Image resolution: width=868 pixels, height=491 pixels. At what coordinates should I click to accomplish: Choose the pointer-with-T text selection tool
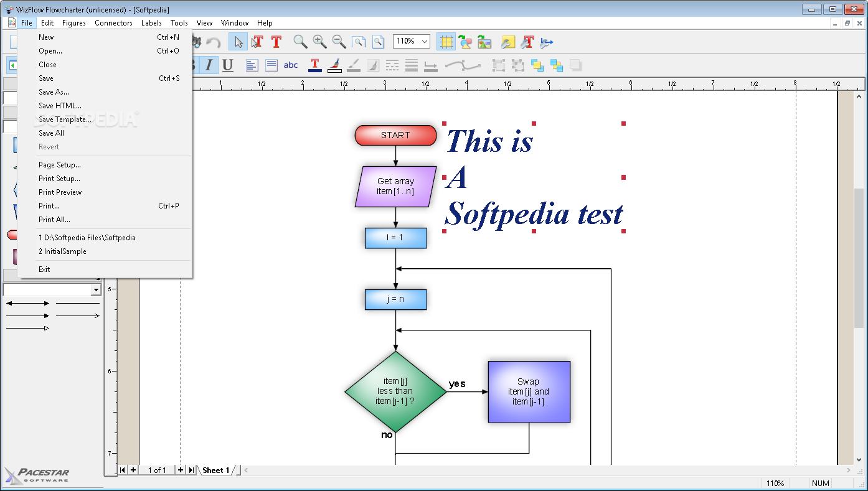point(257,42)
